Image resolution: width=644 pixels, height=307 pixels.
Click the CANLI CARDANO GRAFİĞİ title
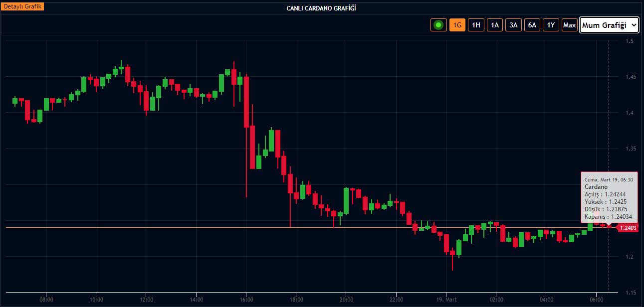click(x=322, y=8)
